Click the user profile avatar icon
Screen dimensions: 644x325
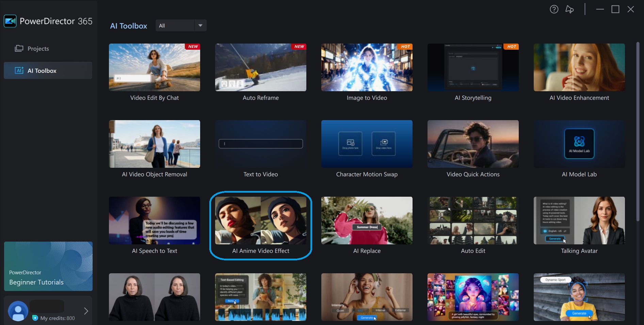(x=18, y=311)
